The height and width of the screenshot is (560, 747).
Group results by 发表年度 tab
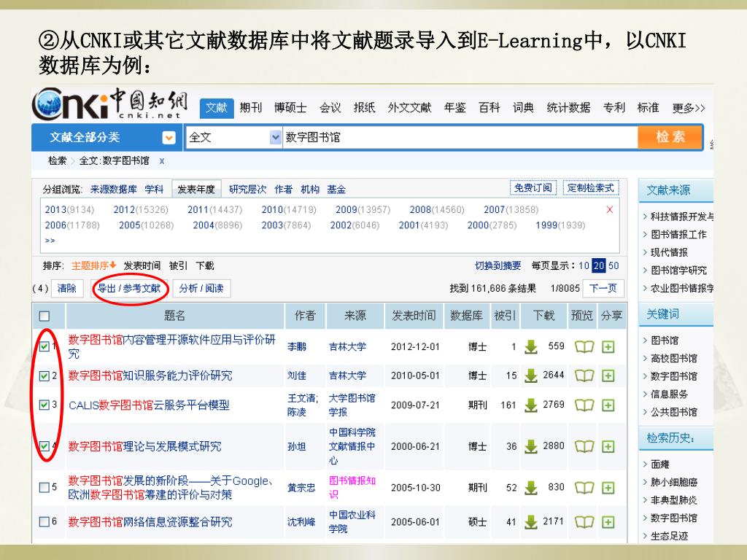coord(196,190)
